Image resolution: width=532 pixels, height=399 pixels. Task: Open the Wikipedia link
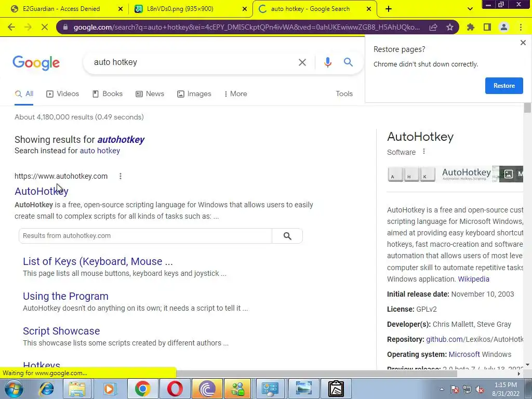point(474,279)
